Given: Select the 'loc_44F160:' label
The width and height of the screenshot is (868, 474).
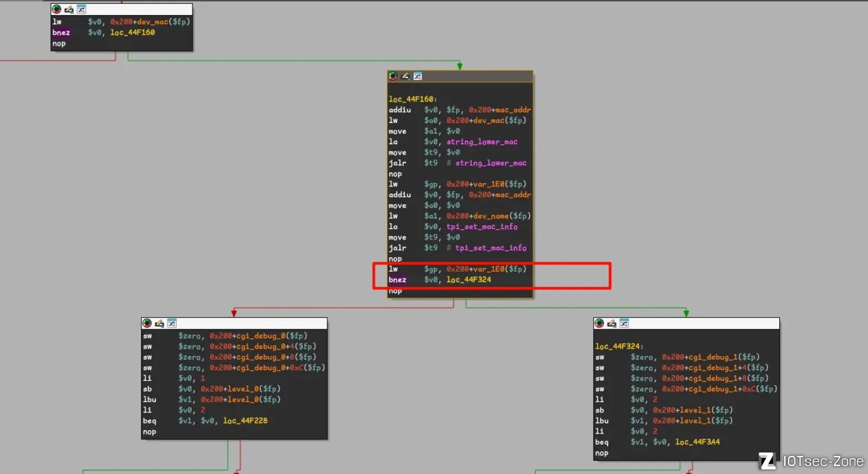Looking at the screenshot, I should pyautogui.click(x=413, y=99).
